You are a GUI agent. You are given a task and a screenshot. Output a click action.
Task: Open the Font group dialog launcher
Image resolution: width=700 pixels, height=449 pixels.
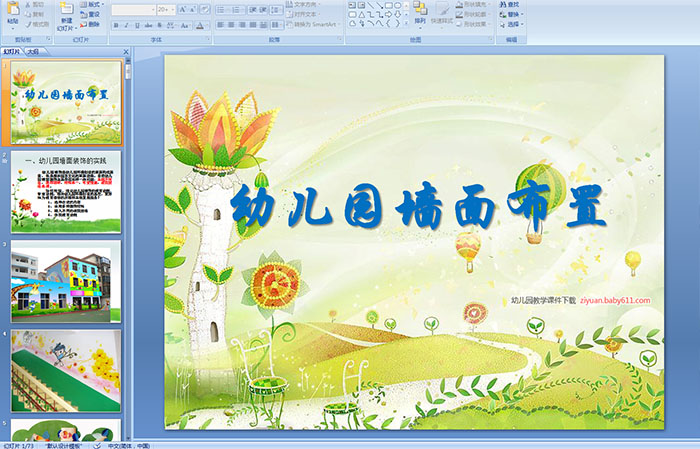point(208,39)
